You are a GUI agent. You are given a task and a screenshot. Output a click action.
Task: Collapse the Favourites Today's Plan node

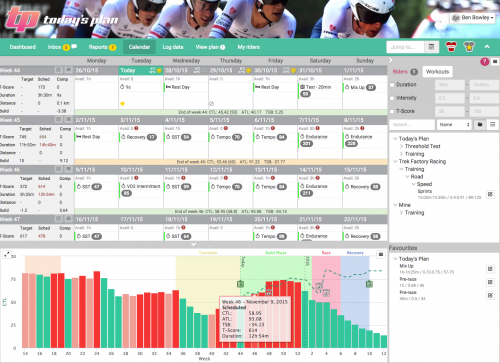coord(395,259)
